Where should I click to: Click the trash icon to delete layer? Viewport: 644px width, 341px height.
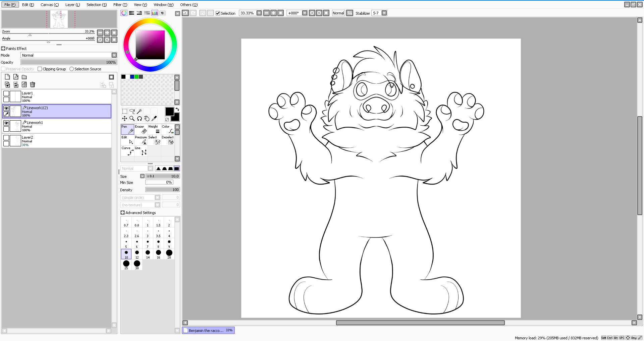coord(33,85)
